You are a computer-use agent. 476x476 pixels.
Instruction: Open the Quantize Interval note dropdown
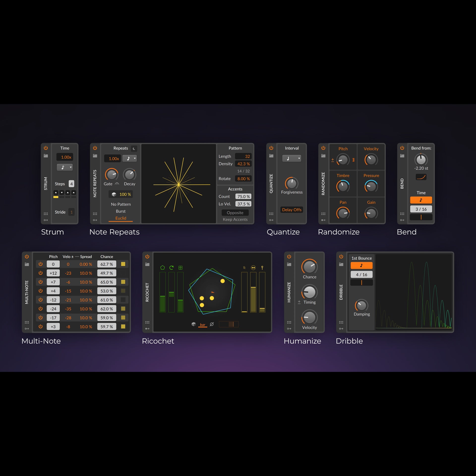pos(292,158)
